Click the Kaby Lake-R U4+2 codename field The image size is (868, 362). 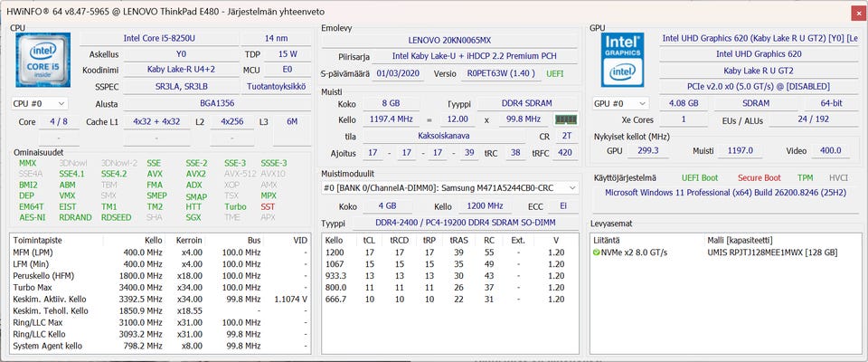[181, 70]
